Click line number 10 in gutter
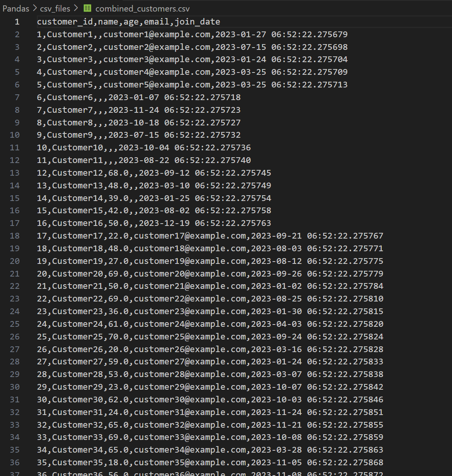452x476 pixels. pos(15,135)
